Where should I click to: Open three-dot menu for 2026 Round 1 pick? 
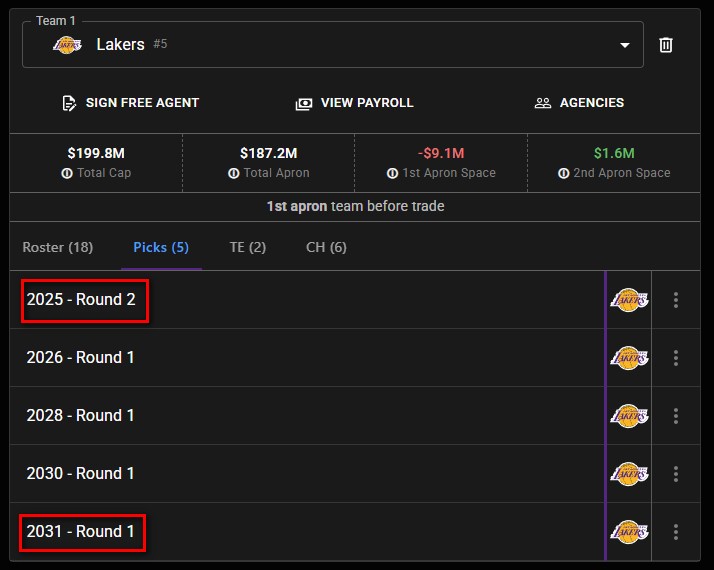[x=677, y=358]
